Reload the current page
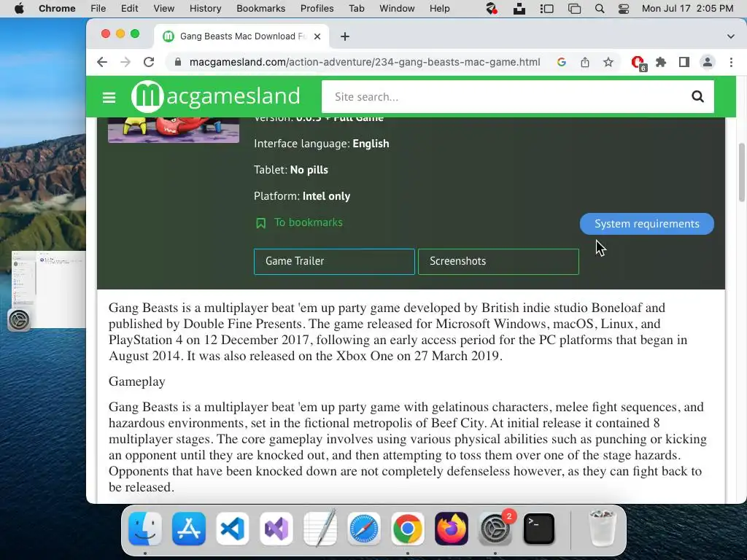The image size is (747, 560). point(149,62)
